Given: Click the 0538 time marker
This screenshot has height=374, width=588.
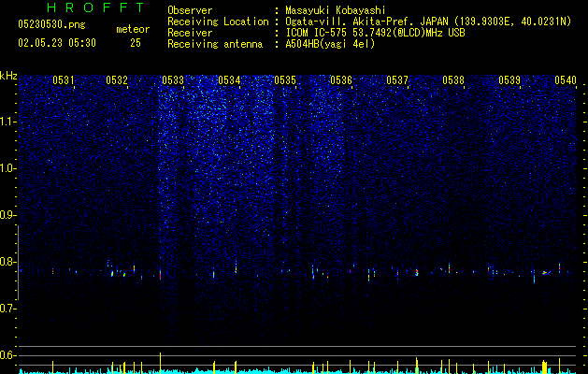Looking at the screenshot, I should pyautogui.click(x=453, y=79).
